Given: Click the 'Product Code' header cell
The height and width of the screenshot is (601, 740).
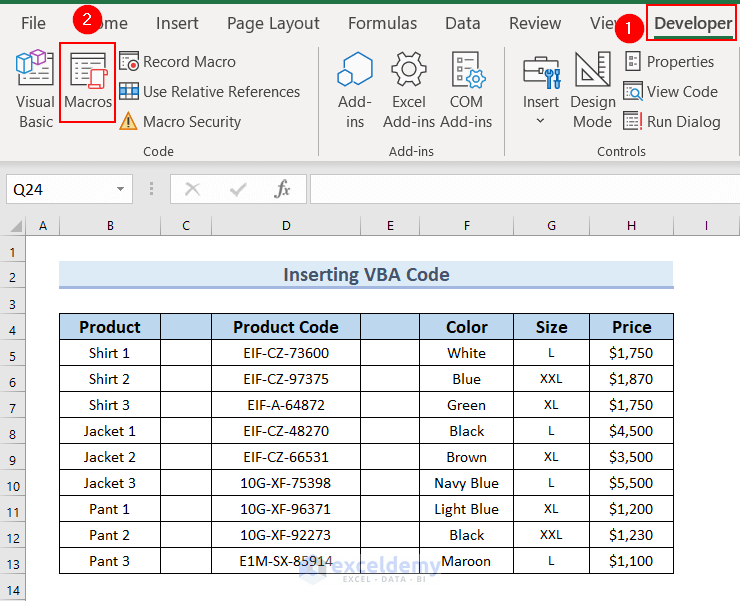Looking at the screenshot, I should pyautogui.click(x=286, y=327).
